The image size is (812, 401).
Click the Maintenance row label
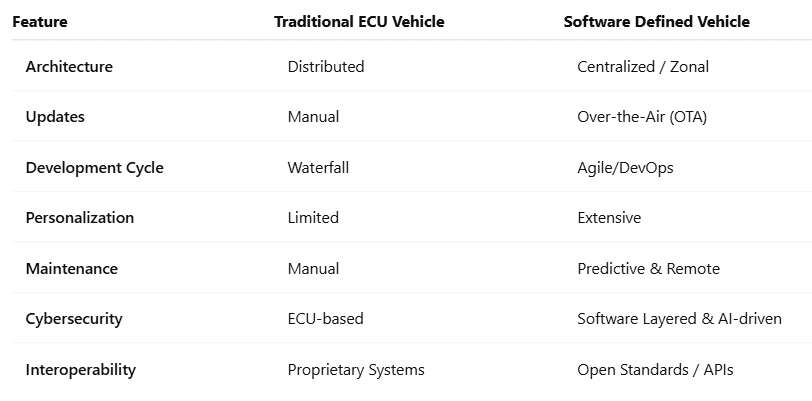coord(71,269)
